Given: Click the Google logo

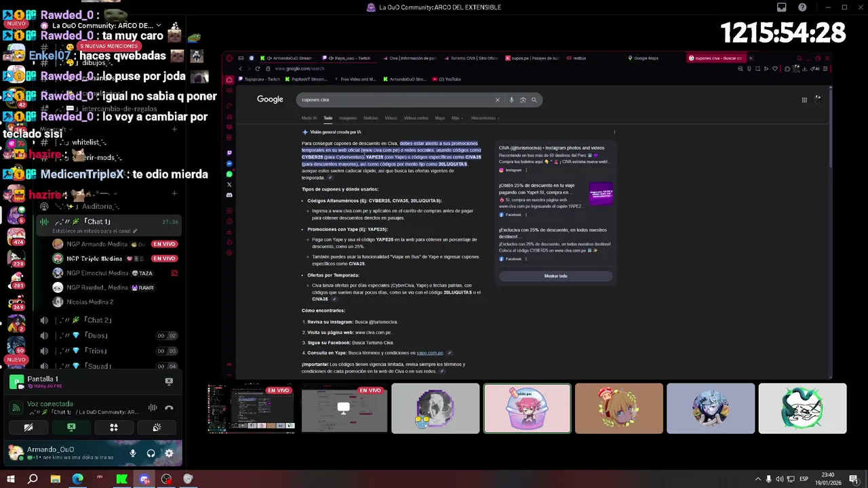Looking at the screenshot, I should (270, 99).
